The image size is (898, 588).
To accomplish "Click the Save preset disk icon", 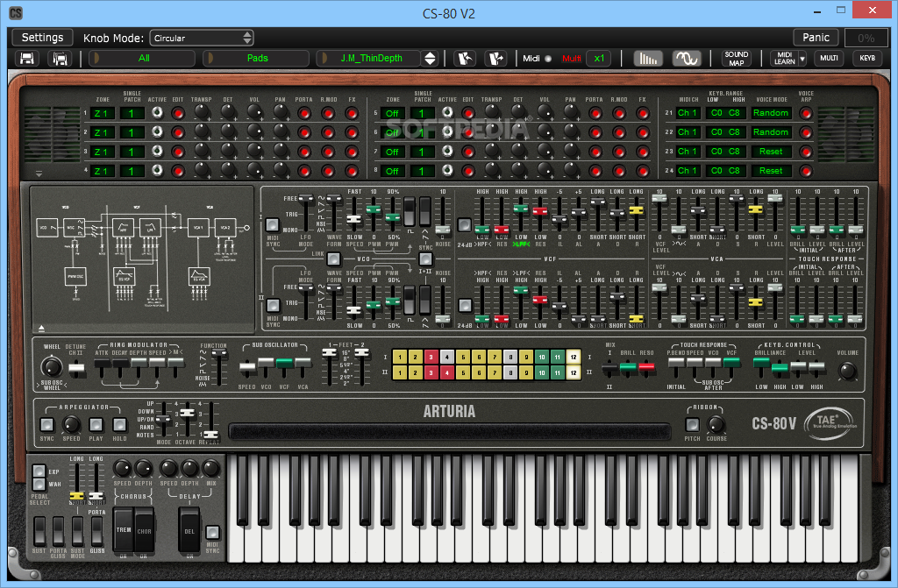I will [x=27, y=59].
